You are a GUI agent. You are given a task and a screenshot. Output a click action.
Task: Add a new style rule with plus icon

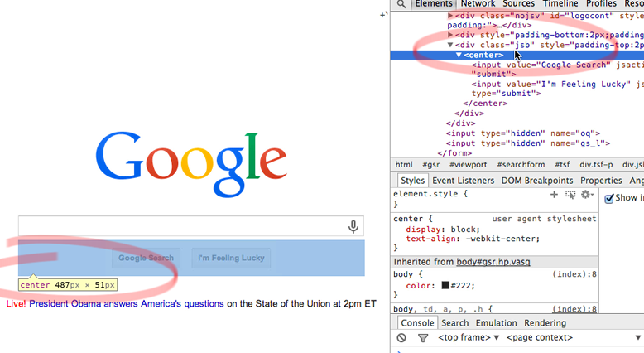click(554, 195)
